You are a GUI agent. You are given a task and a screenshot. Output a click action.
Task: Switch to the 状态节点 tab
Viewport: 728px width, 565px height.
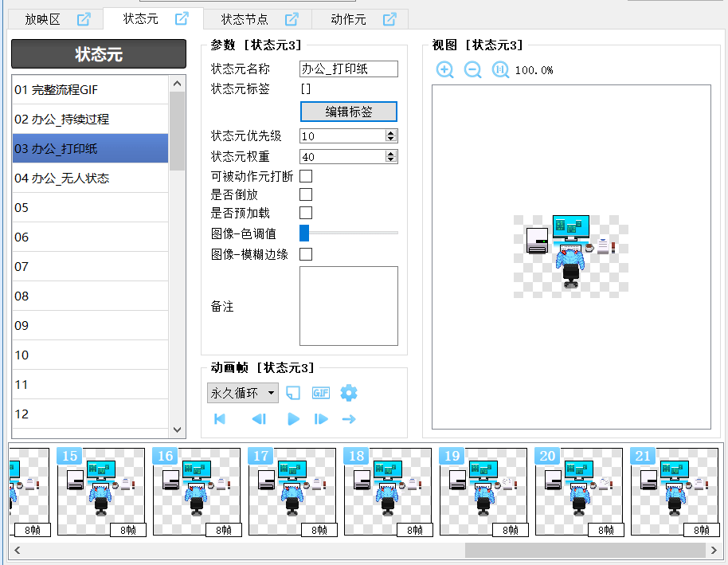coord(244,19)
